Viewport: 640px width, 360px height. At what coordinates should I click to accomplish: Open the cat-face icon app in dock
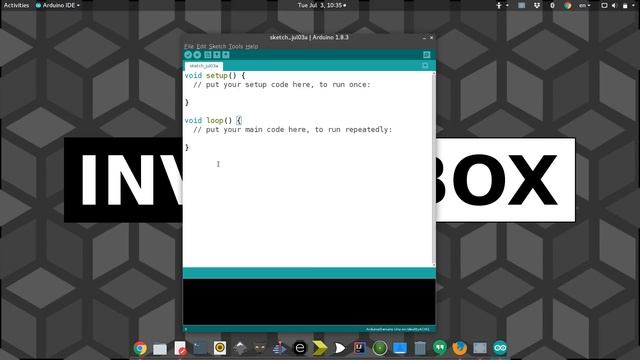260,348
